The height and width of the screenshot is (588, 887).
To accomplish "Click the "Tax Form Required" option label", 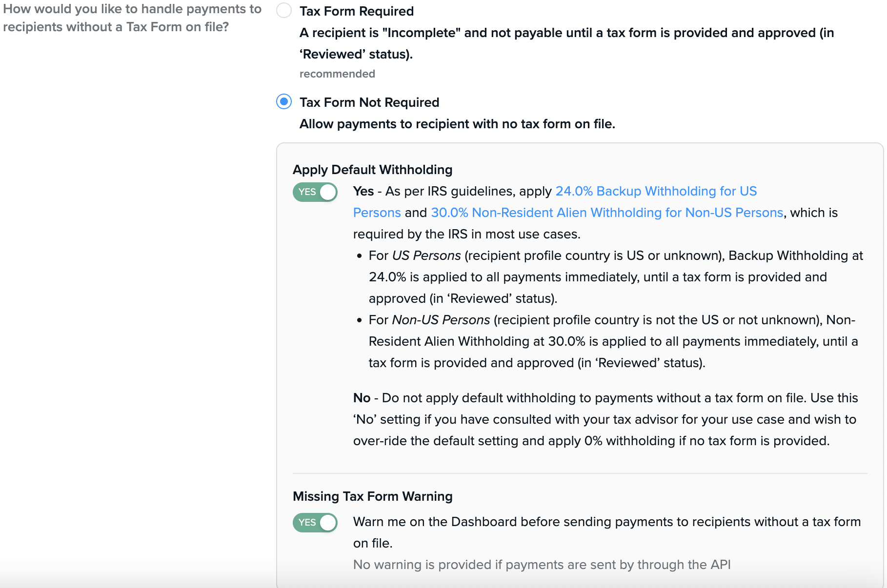I will click(357, 11).
